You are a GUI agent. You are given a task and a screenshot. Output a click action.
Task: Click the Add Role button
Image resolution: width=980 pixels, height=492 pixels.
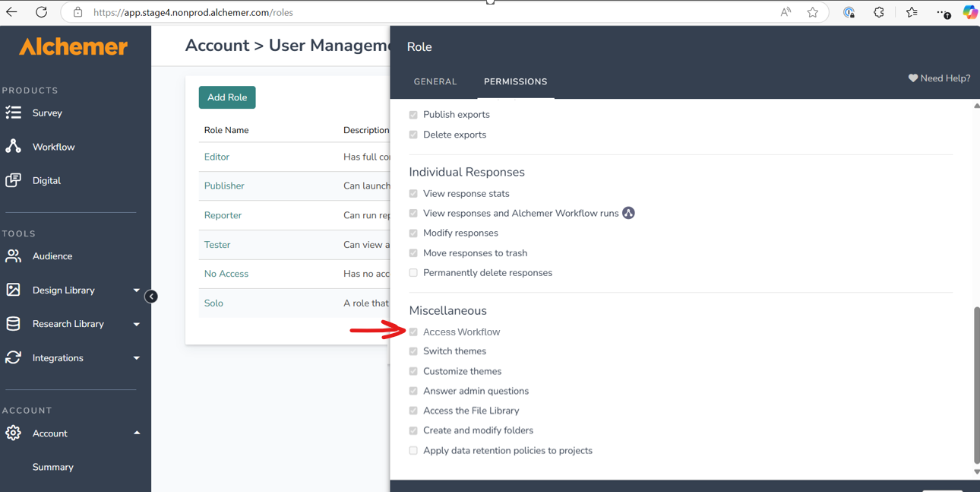(227, 97)
